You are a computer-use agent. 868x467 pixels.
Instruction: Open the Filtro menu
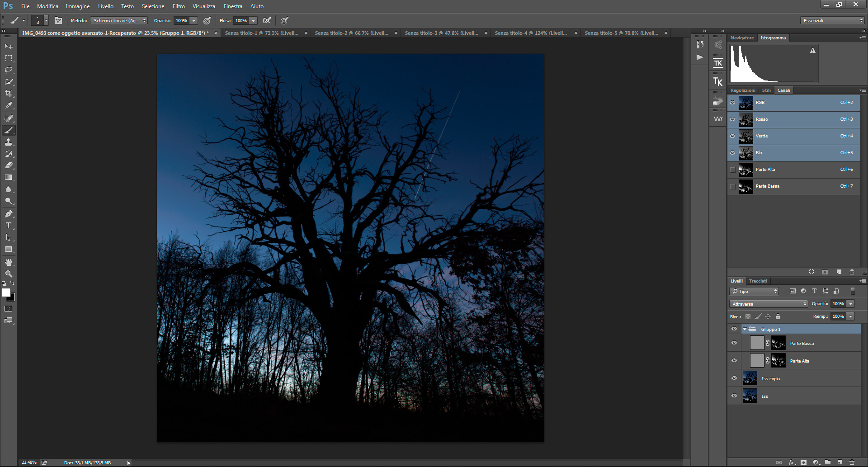[179, 6]
